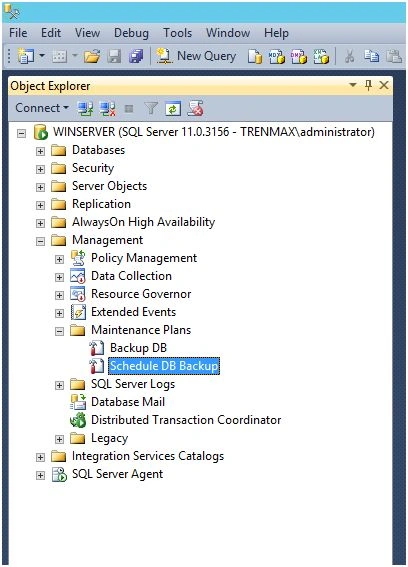Open the Tools menu
The image size is (408, 567).
(177, 33)
